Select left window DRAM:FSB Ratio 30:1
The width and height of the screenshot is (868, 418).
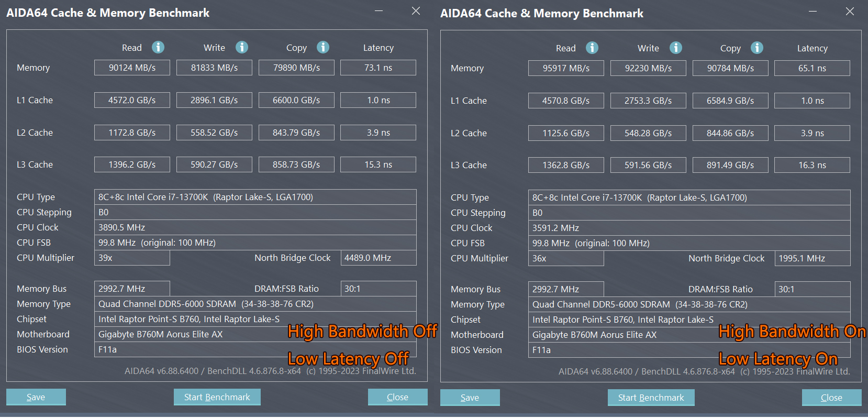(379, 289)
